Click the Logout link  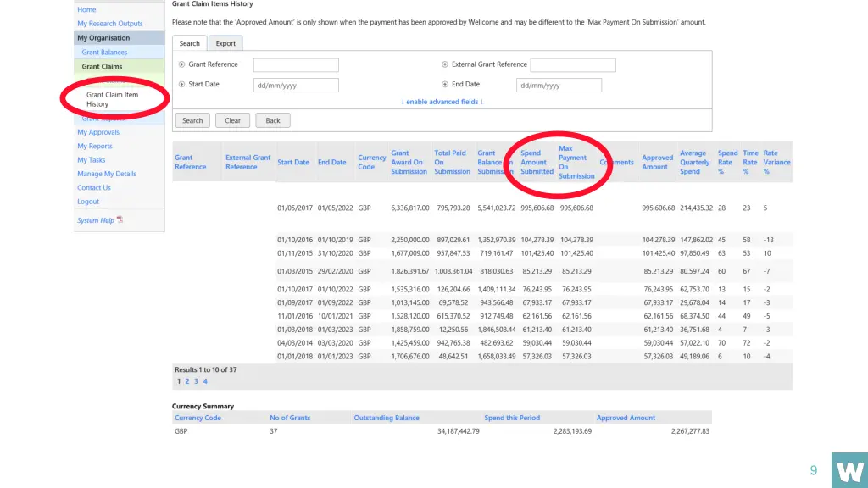(x=88, y=202)
